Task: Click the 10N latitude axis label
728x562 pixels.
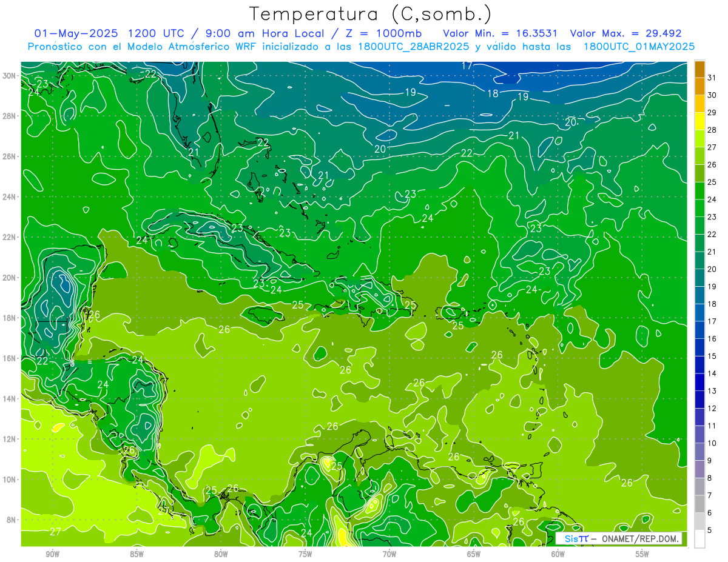Action: pyautogui.click(x=10, y=479)
